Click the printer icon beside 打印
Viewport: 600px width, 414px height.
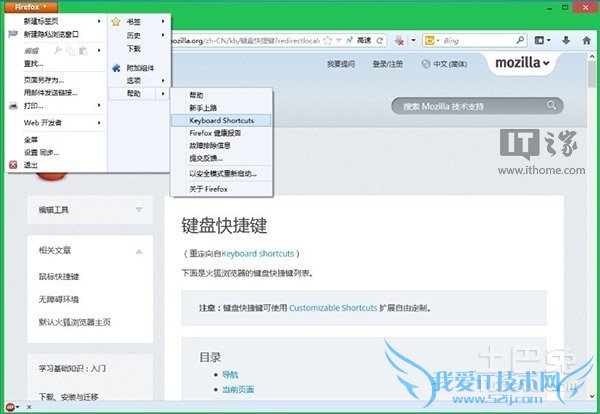13,106
